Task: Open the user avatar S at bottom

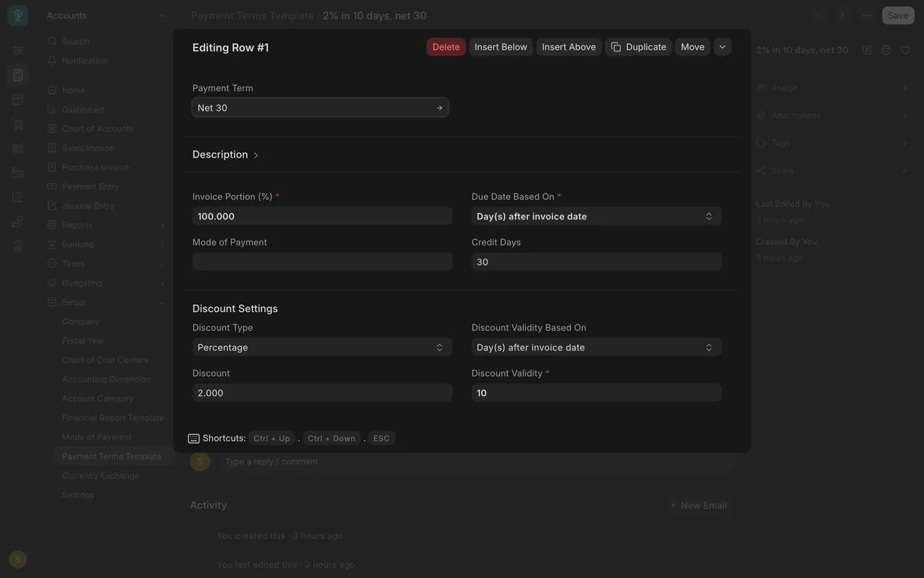Action: tap(18, 559)
